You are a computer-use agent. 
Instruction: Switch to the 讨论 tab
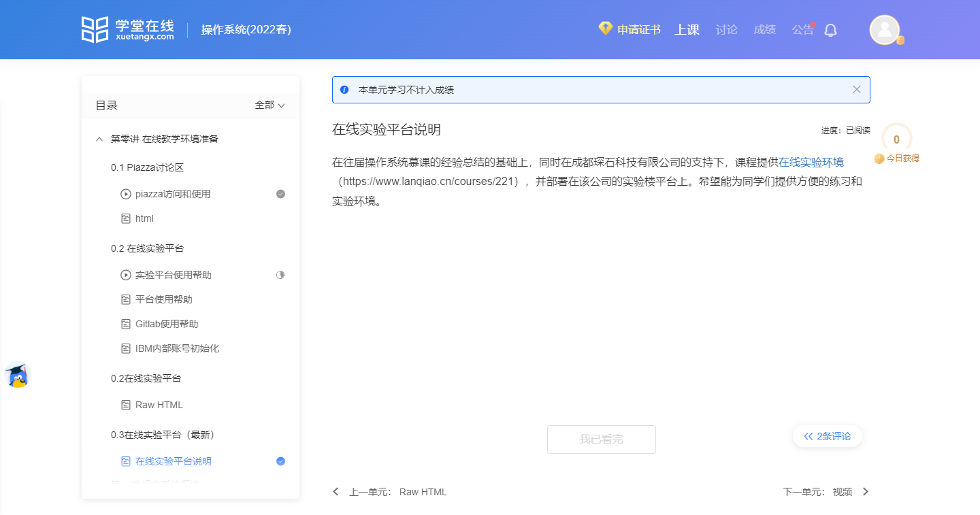click(726, 30)
